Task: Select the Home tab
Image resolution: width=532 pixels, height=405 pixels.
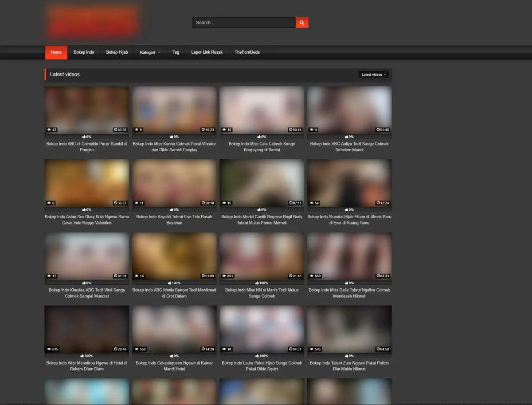Action: click(56, 52)
